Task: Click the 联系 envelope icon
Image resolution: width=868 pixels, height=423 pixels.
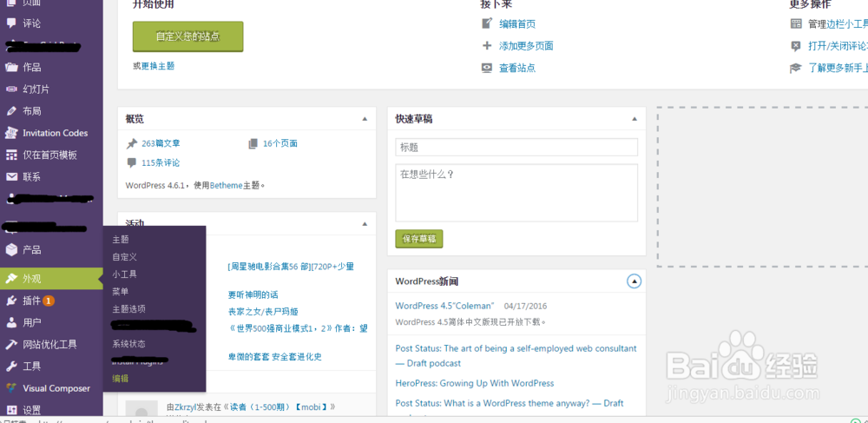Action: click(11, 177)
